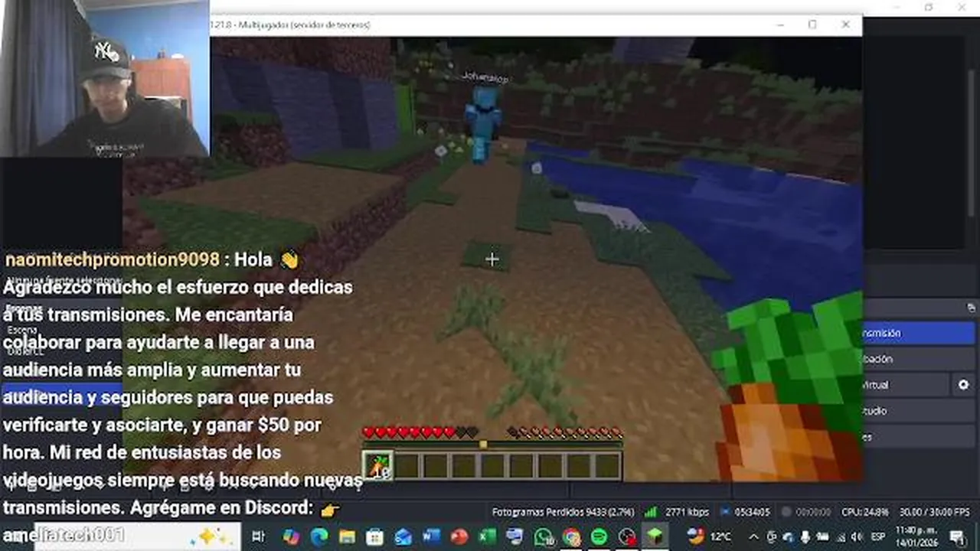Open Google Chrome from the taskbar
This screenshot has width=980, height=551.
point(571,536)
